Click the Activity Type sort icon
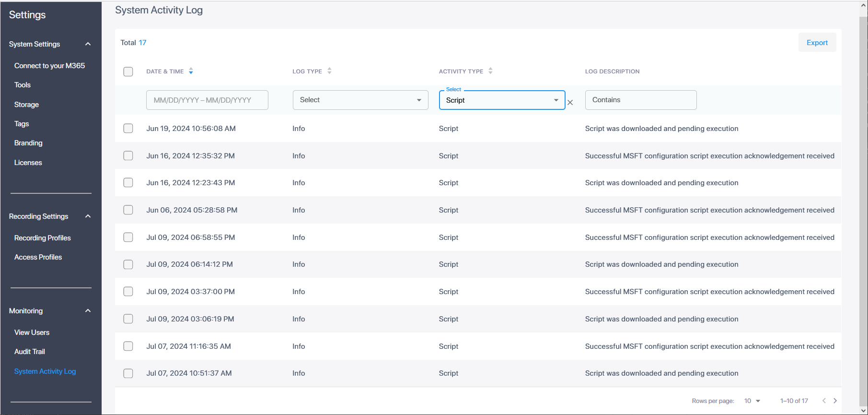Image resolution: width=868 pixels, height=415 pixels. [x=490, y=71]
